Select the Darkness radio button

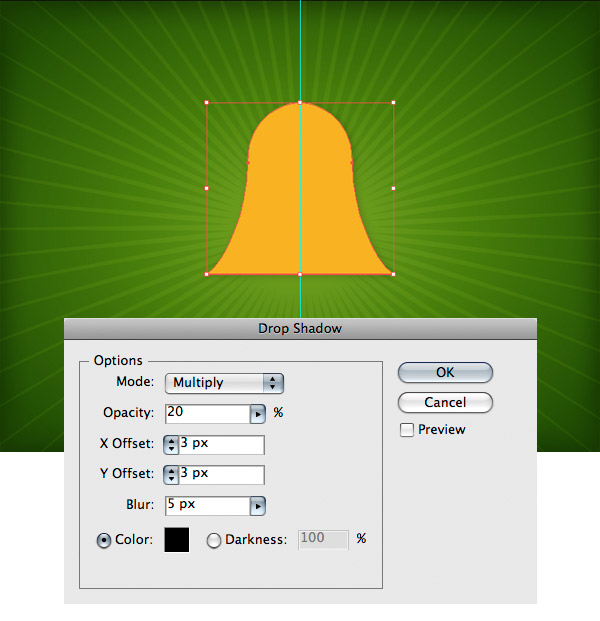click(214, 540)
